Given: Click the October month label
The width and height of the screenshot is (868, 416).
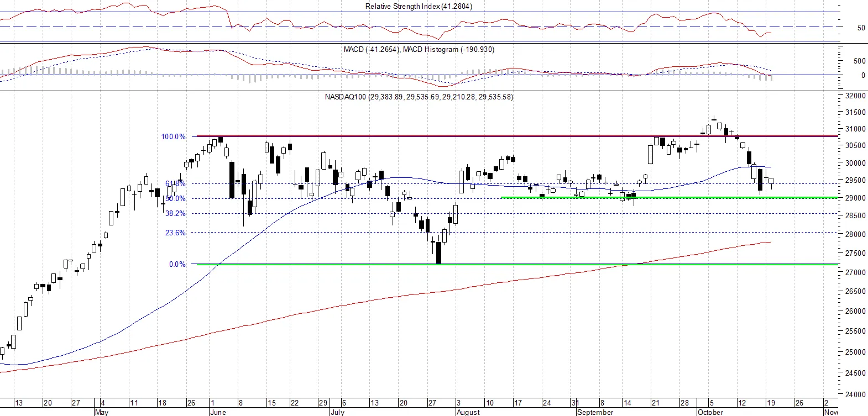Looking at the screenshot, I should click(710, 412).
